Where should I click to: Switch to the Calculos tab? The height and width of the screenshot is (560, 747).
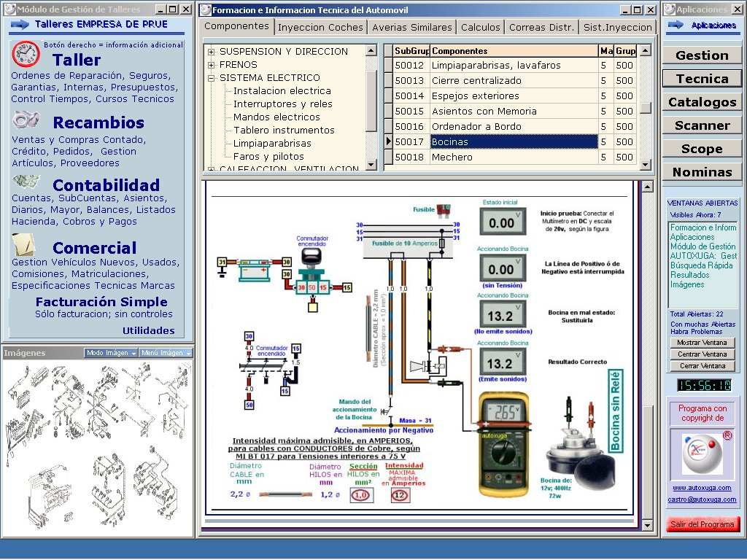click(480, 28)
